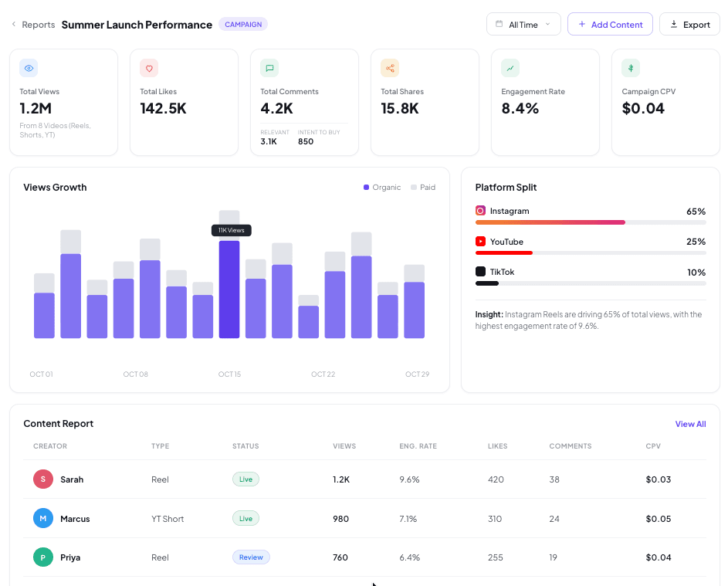Click the Live status badge for Sarah
728x586 pixels.
pos(246,479)
